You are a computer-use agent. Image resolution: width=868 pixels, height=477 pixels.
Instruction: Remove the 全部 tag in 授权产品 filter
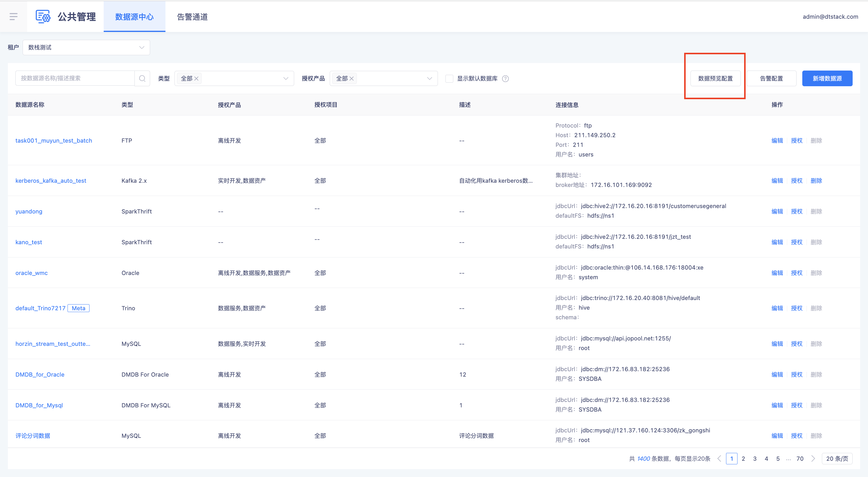click(351, 78)
